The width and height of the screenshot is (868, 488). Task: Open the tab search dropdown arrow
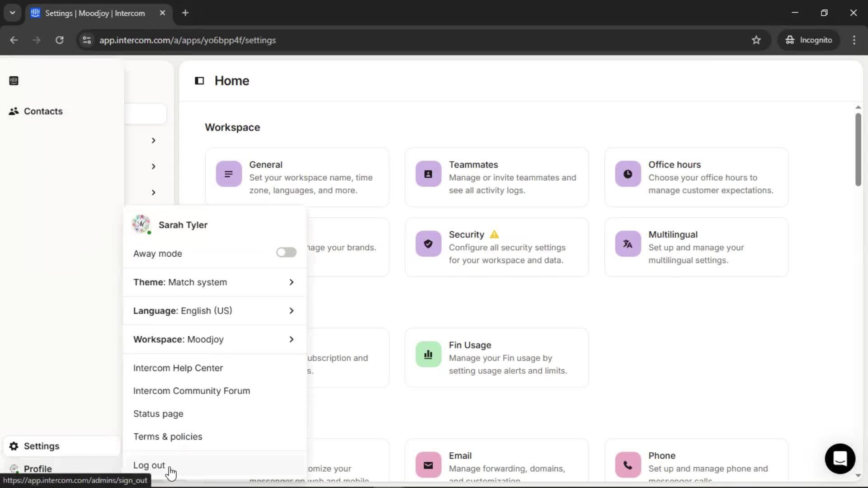coord(12,13)
